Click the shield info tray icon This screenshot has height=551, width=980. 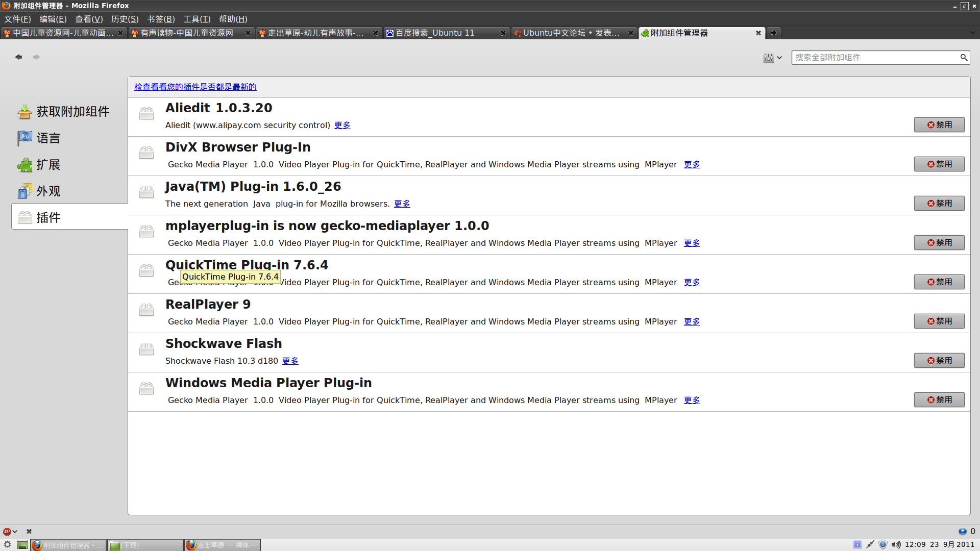click(883, 544)
